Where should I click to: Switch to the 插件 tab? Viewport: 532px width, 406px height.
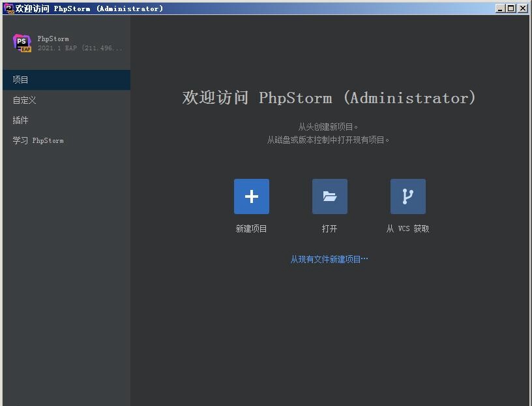tap(66, 120)
